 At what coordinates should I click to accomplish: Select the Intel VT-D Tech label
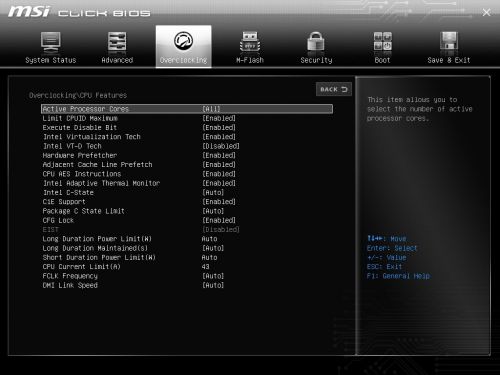[72, 146]
